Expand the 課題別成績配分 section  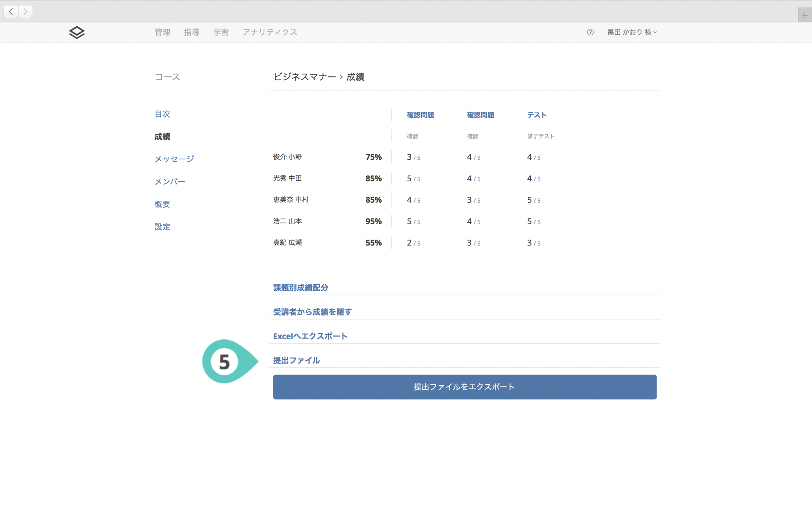[x=300, y=288]
